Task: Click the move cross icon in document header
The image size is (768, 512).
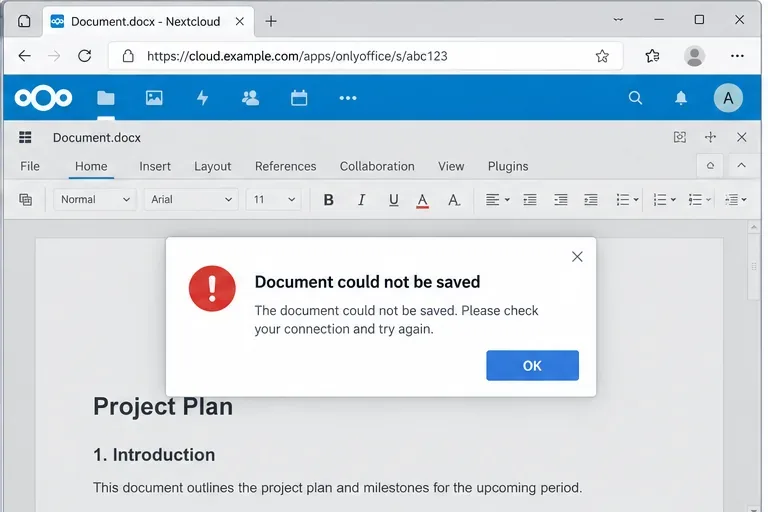Action: pyautogui.click(x=710, y=137)
